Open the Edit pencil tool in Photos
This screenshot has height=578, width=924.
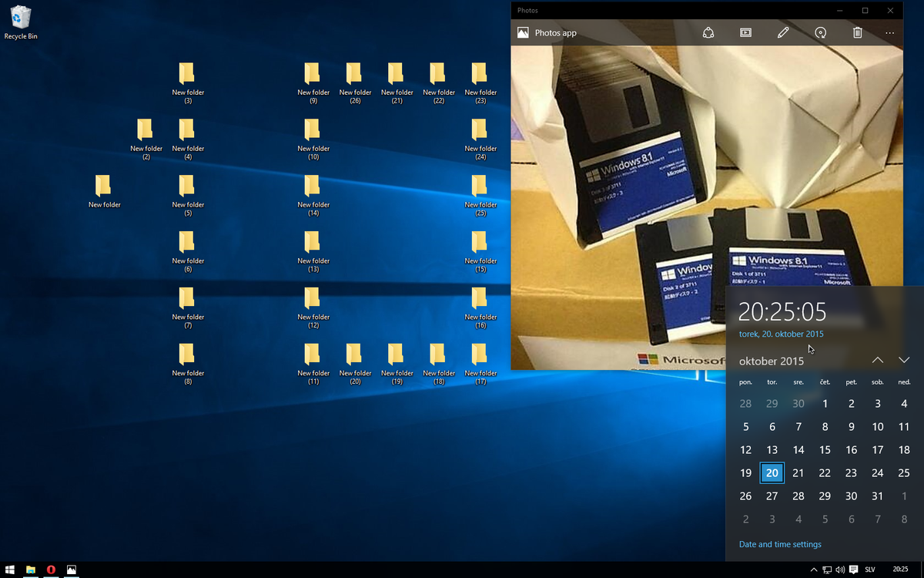click(783, 32)
